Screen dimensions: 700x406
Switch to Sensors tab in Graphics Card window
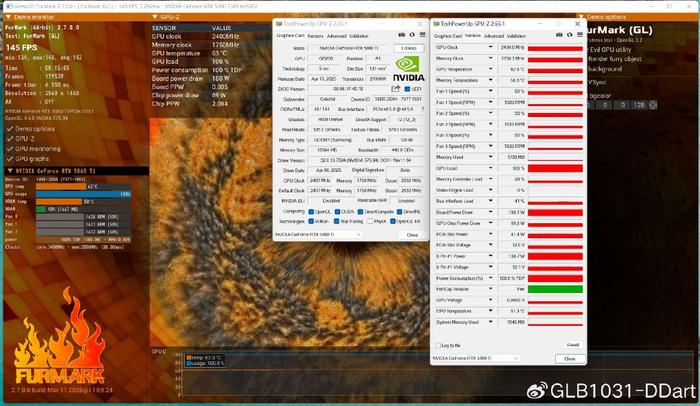pos(315,36)
